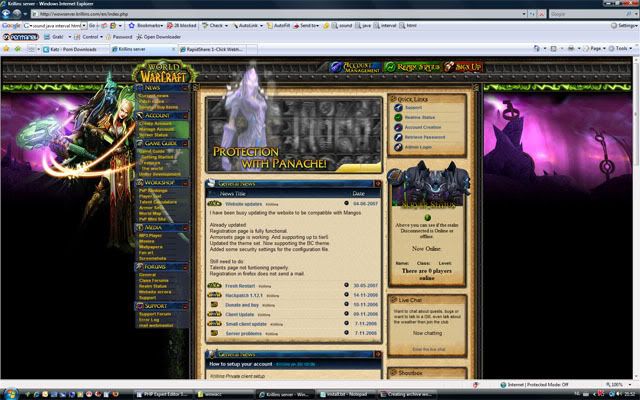640x400 pixels.
Task: Click the Google toolbar Bookmarks star
Action: point(132,25)
